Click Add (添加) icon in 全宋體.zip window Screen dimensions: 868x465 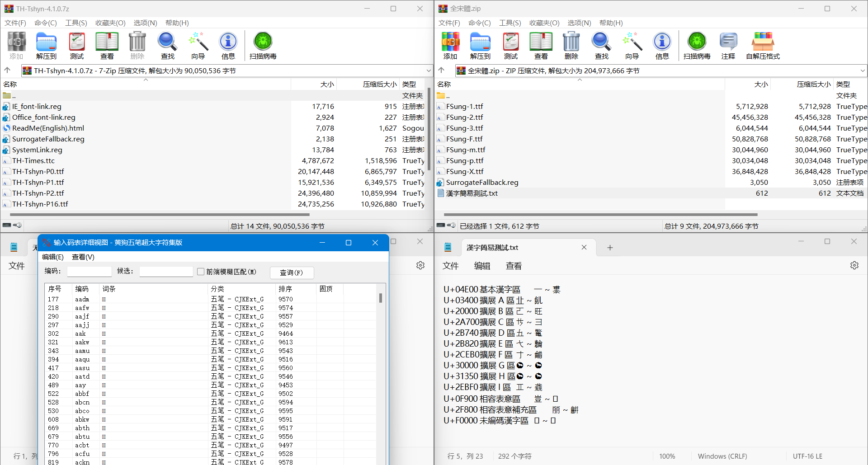pos(450,46)
